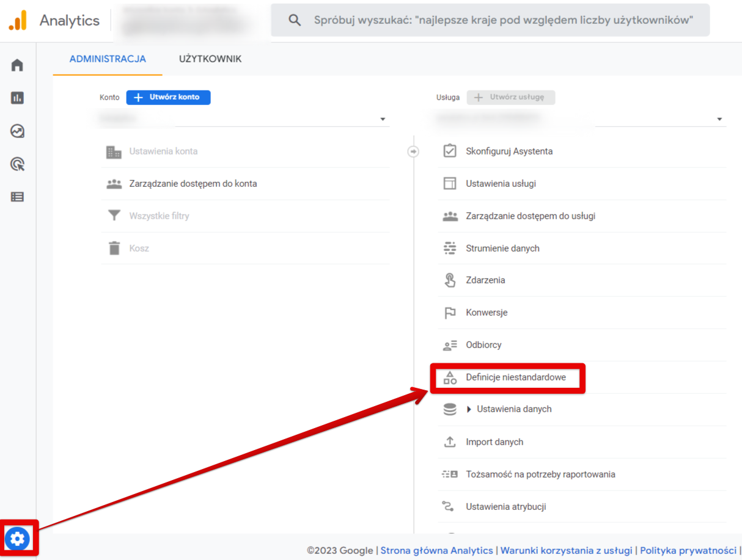Click the Utwórz konto button
The width and height of the screenshot is (742, 560).
click(168, 97)
